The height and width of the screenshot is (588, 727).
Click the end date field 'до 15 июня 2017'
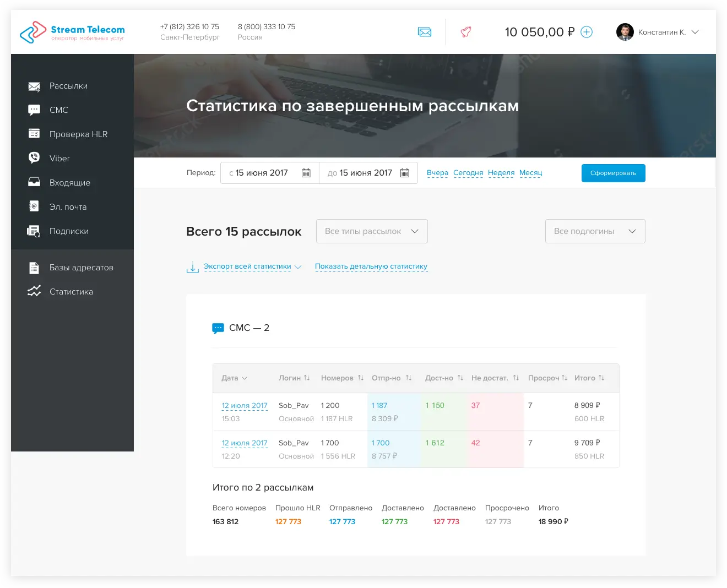(368, 173)
